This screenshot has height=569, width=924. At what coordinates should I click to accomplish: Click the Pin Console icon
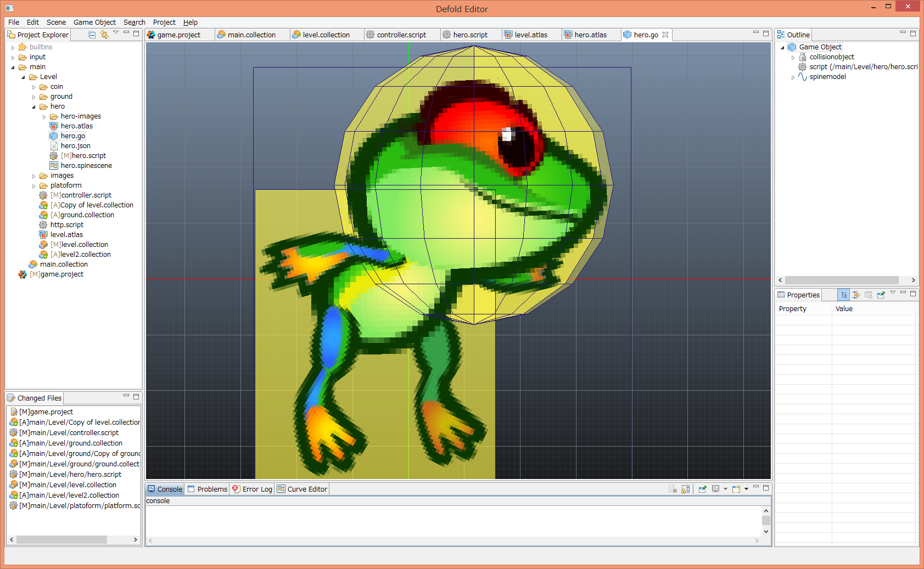702,489
